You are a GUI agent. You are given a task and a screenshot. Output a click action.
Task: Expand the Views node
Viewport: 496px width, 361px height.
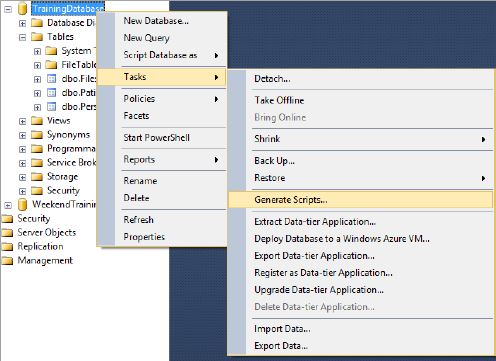(22, 121)
